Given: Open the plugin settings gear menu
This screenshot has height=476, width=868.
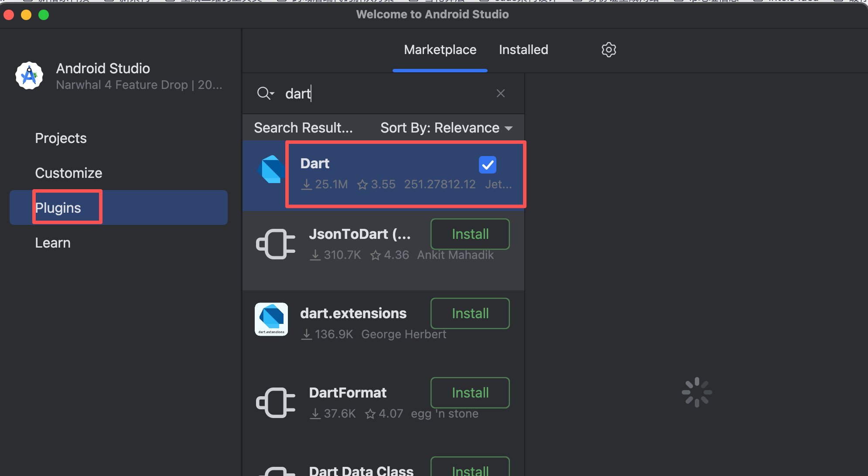Looking at the screenshot, I should click(x=608, y=50).
